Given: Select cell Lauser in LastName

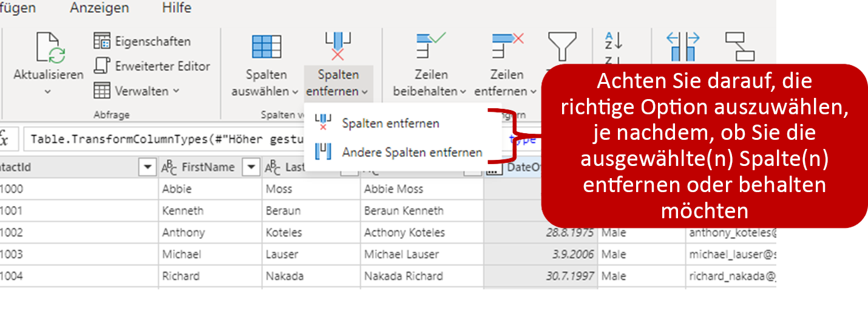Looking at the screenshot, I should [311, 254].
